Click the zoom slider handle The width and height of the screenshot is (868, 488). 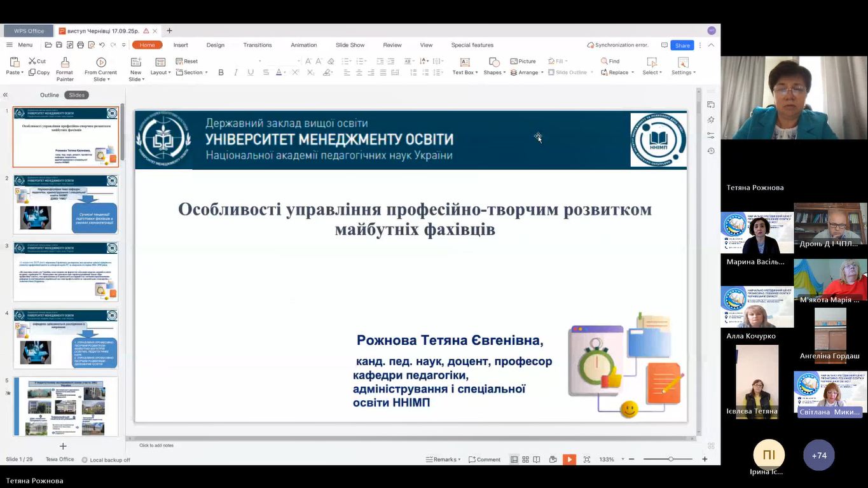tap(670, 459)
